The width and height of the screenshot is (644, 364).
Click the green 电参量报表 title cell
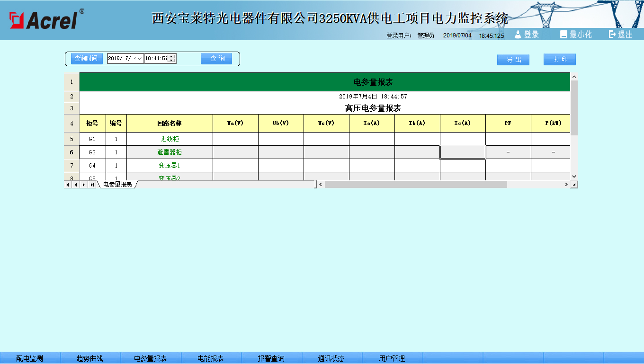(325, 82)
